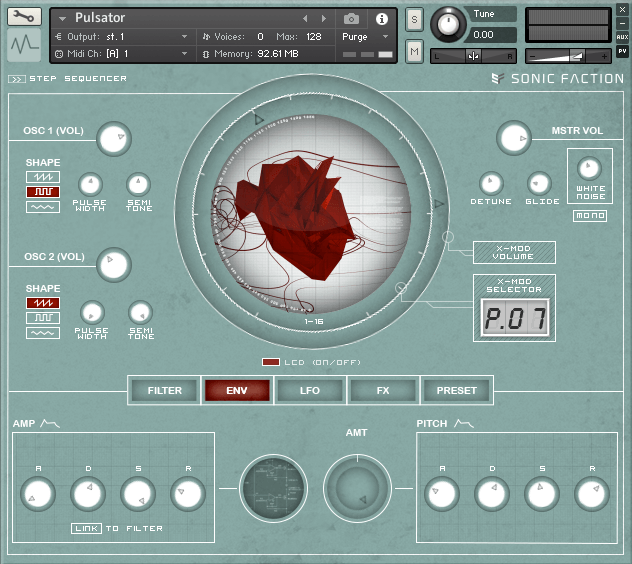Image resolution: width=632 pixels, height=564 pixels.
Task: Click the Tune knob
Action: coord(448,25)
